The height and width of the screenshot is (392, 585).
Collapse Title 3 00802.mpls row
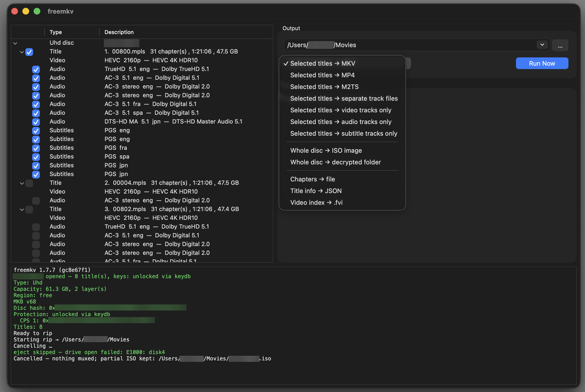(22, 210)
